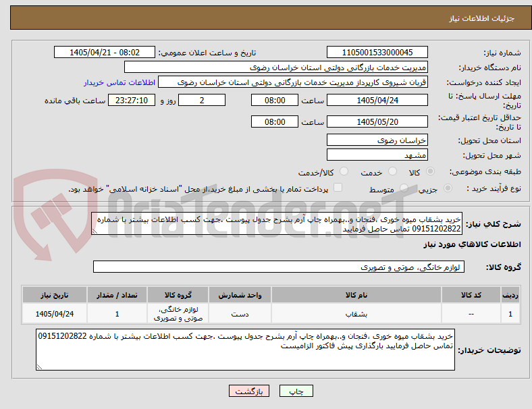Image resolution: width=532 pixels, height=409 pixels.
Task: Click the بازگشت (back) button
Action: 249,391
